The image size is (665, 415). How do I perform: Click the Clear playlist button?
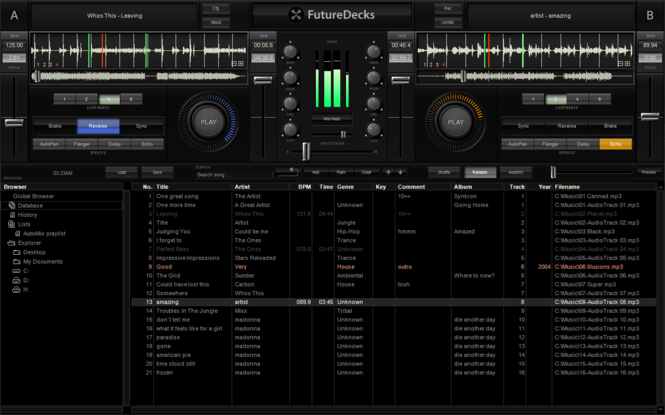tap(366, 172)
